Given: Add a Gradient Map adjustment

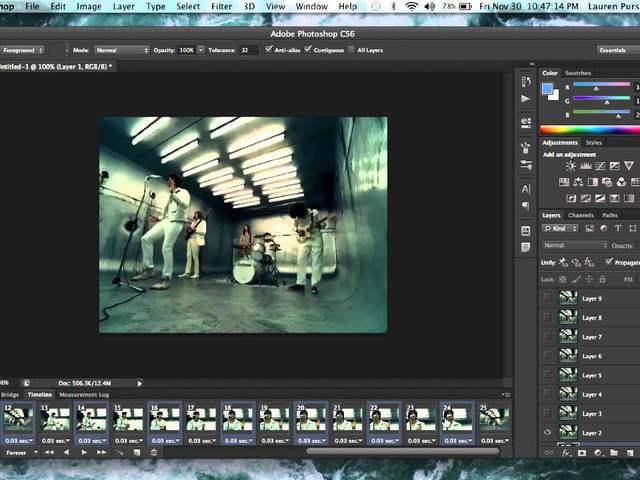Looking at the screenshot, I should tap(629, 198).
